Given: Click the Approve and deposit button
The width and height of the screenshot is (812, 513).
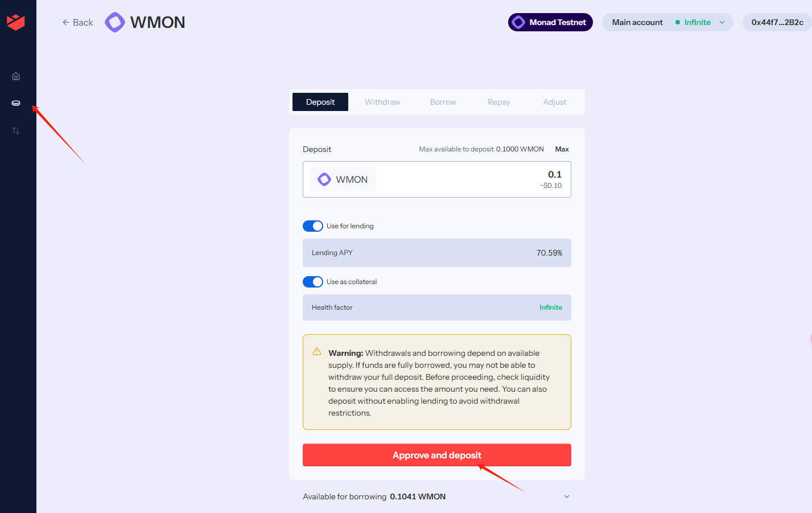Looking at the screenshot, I should (437, 455).
